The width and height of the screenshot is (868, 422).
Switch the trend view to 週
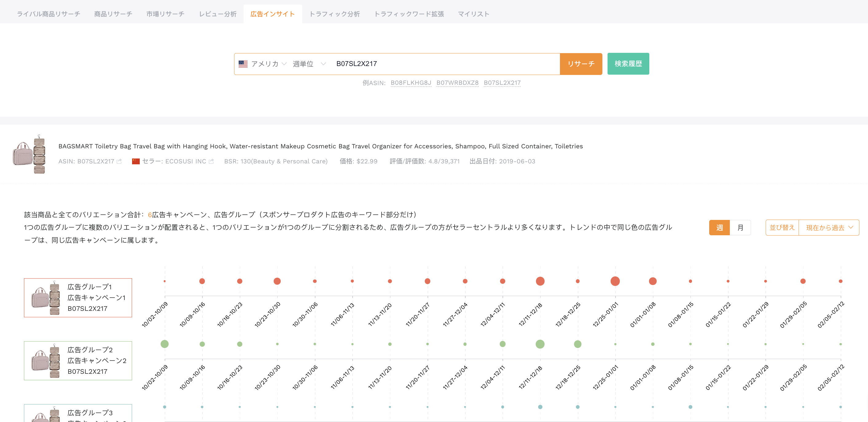[x=719, y=228]
